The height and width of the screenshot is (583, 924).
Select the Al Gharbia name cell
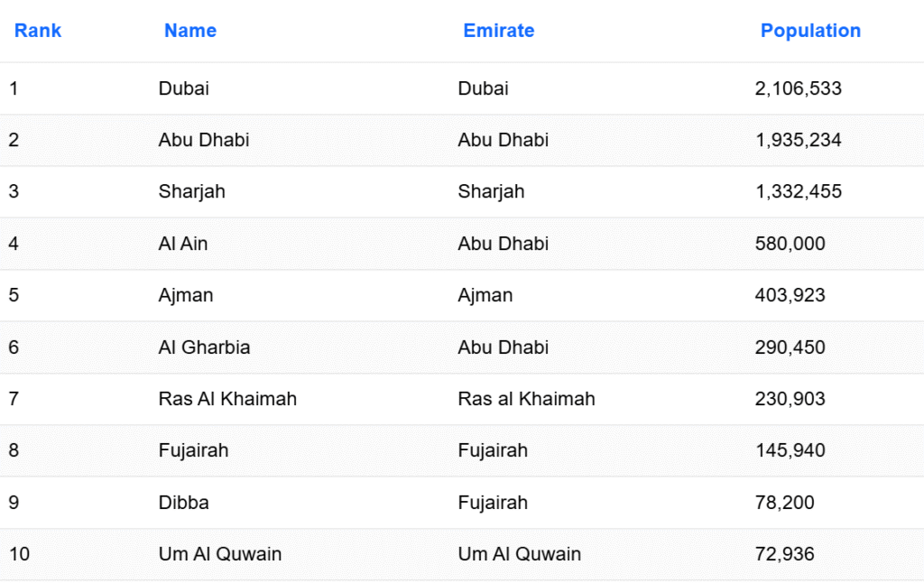(205, 347)
